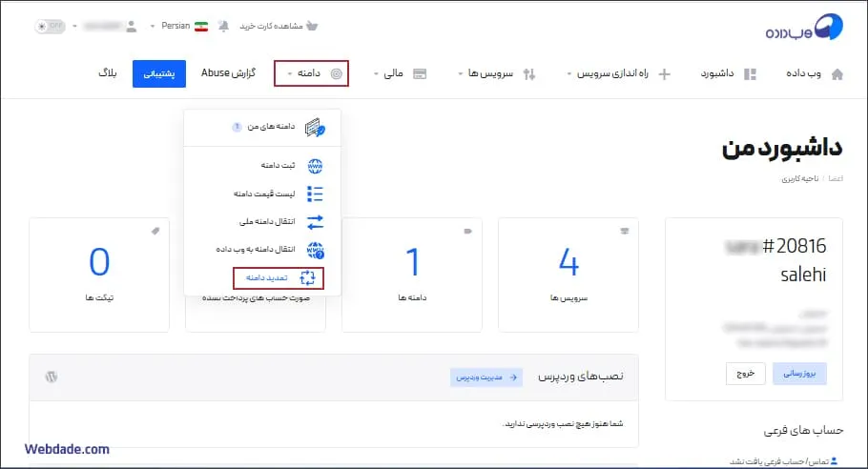Click the ناحیه کاربری breadcrumb
The height and width of the screenshot is (469, 868).
click(800, 178)
